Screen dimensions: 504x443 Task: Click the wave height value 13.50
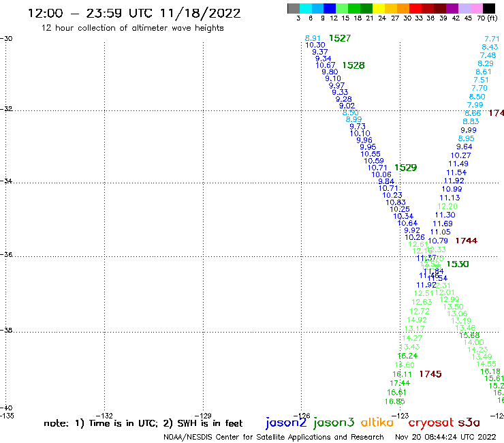click(454, 307)
